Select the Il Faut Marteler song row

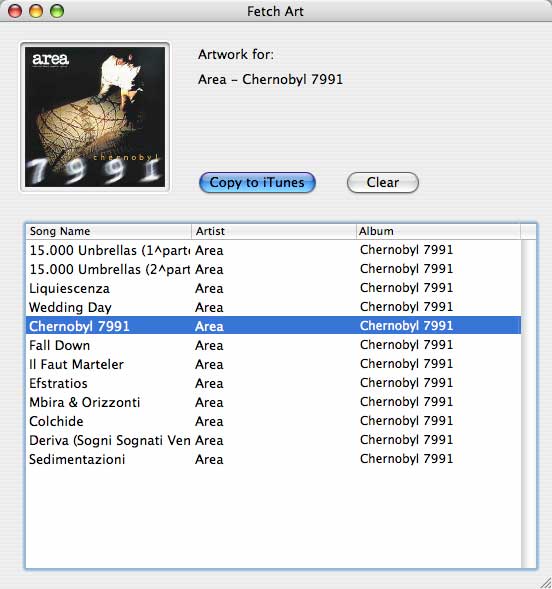[273, 364]
